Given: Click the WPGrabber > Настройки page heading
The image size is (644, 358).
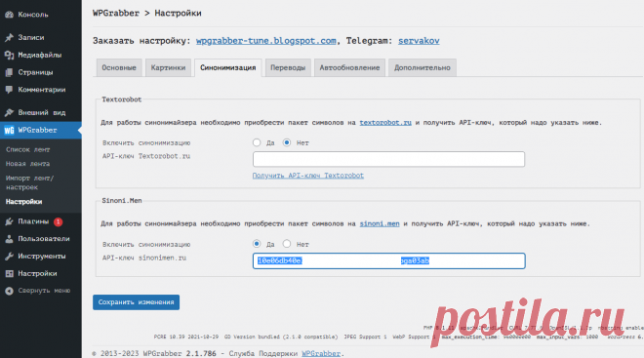Looking at the screenshot, I should point(147,14).
